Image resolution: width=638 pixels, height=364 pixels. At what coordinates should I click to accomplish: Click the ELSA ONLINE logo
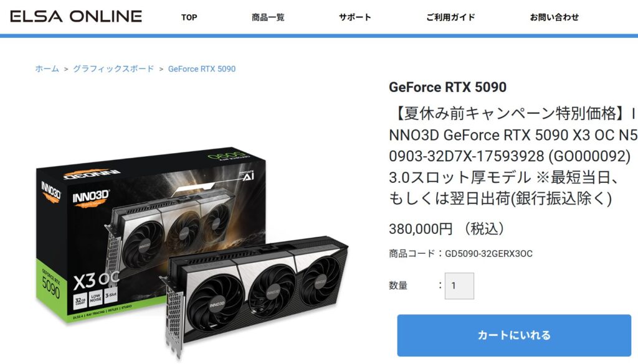click(x=76, y=16)
